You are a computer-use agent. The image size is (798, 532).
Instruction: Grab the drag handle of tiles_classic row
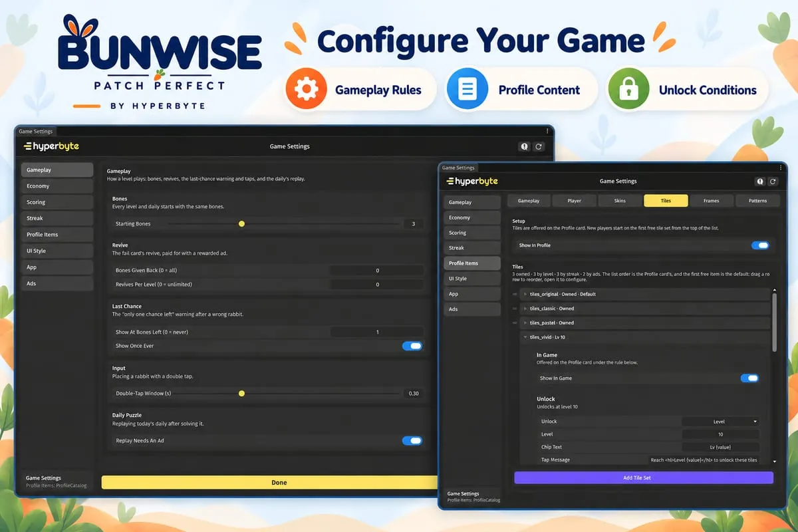pyautogui.click(x=515, y=309)
